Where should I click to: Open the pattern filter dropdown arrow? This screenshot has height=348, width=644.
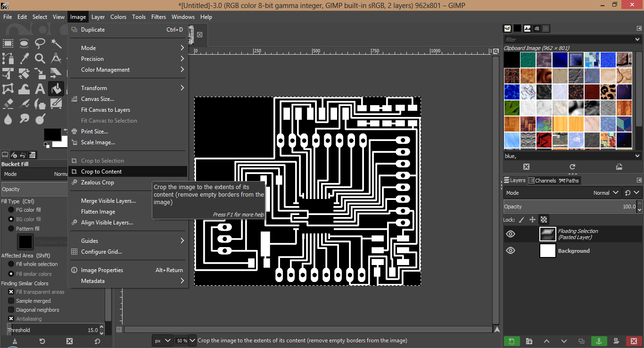[637, 39]
